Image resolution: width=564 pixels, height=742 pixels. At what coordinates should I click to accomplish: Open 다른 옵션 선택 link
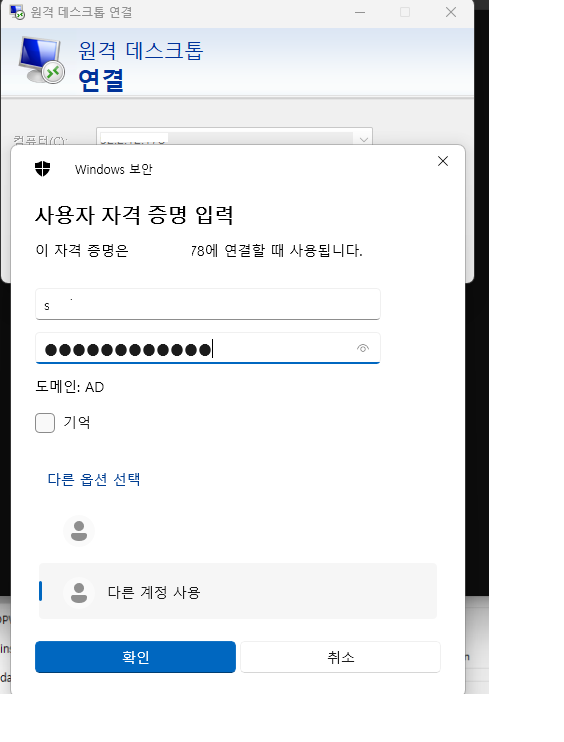(94, 479)
